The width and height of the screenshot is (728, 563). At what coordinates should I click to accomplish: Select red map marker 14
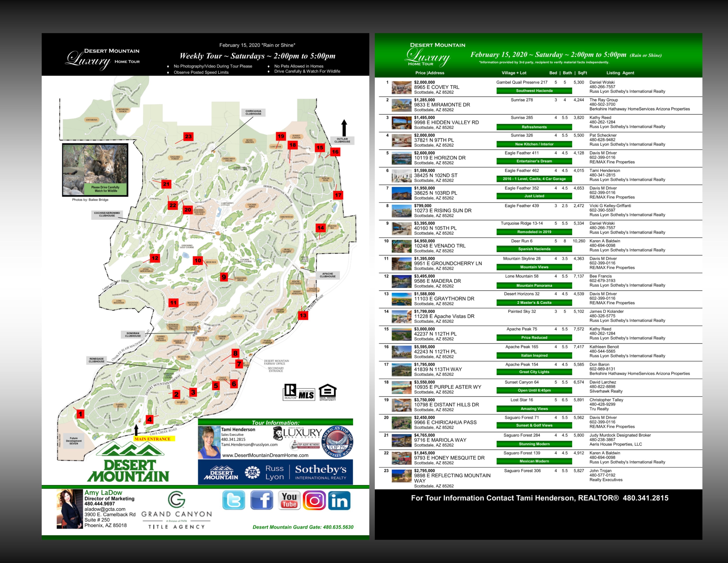(321, 228)
